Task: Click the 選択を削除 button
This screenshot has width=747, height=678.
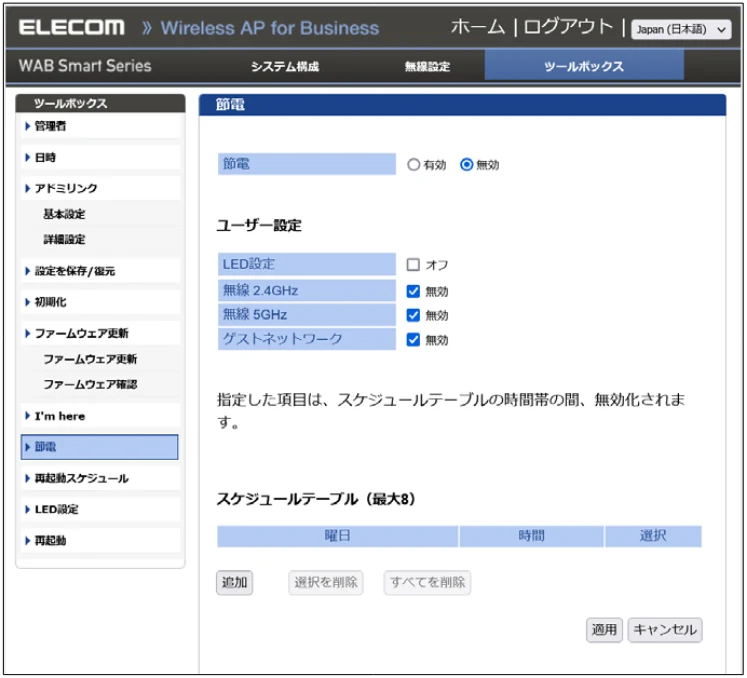Action: [x=326, y=582]
